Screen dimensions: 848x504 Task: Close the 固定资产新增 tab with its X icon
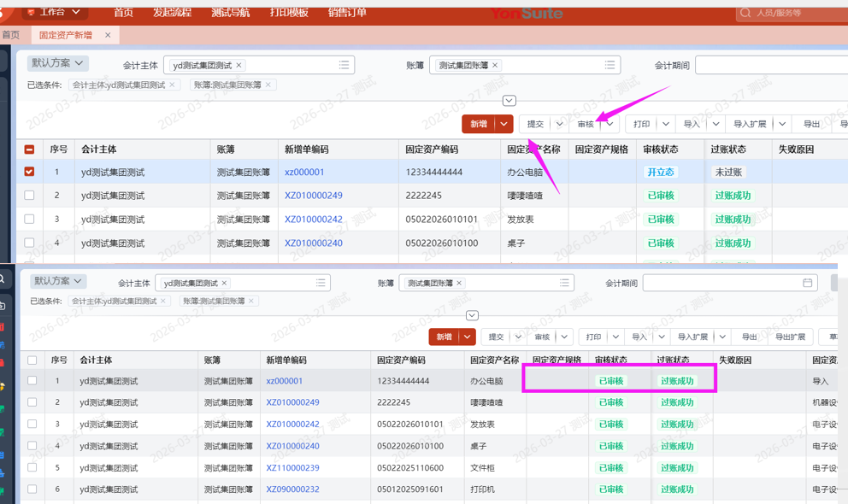click(x=108, y=35)
